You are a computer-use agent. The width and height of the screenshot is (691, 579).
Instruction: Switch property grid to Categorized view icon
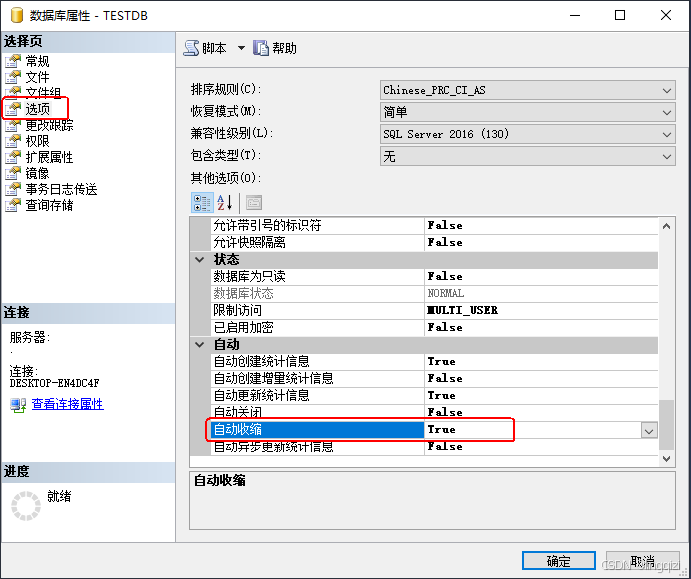202,203
